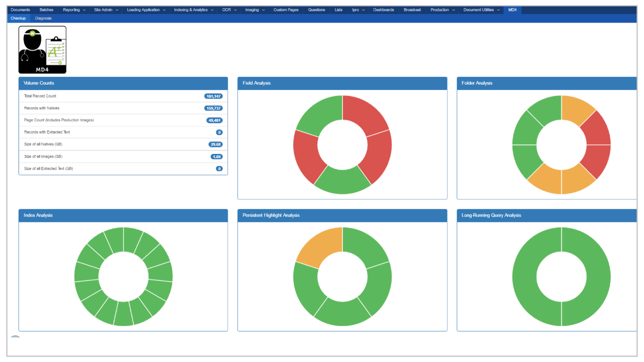Click the Page Count (Includes Production Images) label
Screen dimensions: 644x362
pos(59,120)
